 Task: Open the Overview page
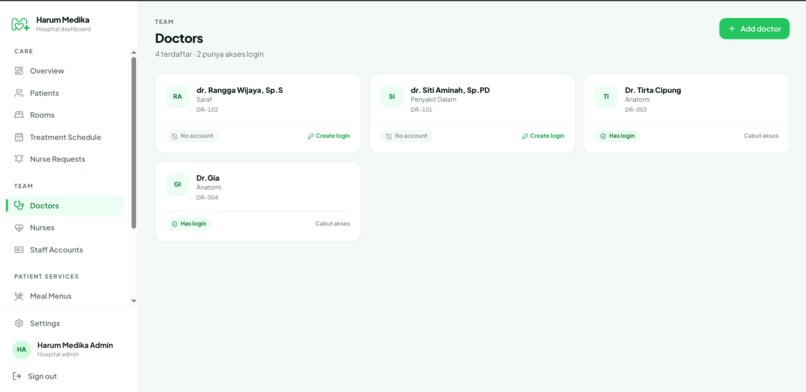pos(65,71)
